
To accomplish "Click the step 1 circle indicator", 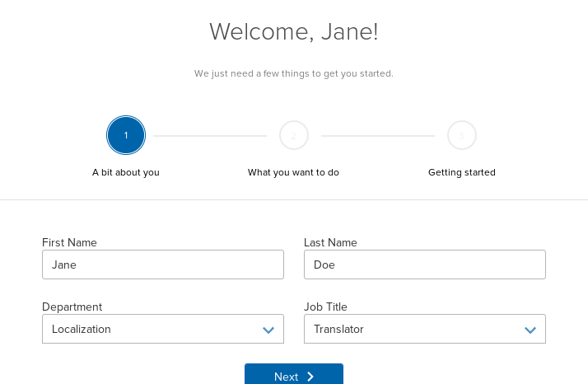I will [x=126, y=135].
